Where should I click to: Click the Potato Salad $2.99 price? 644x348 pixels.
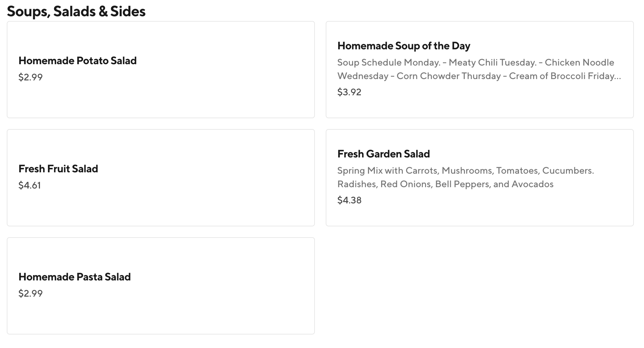click(30, 77)
